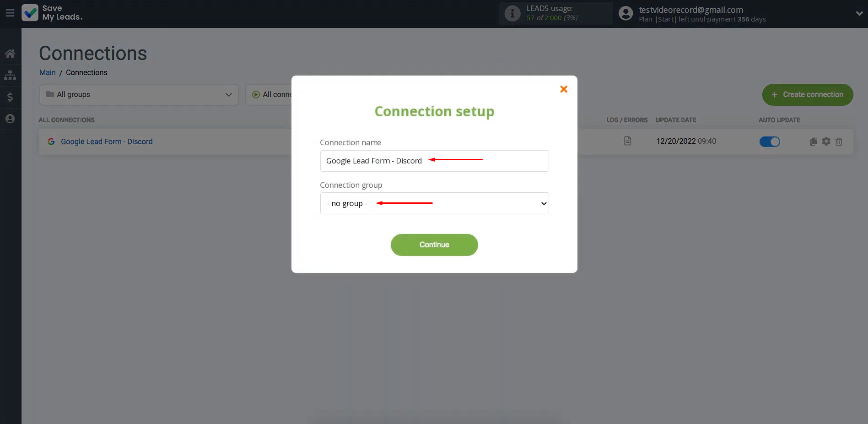Screen dimensions: 868x424
Task: Click the AUTO UPDATE column header
Action: click(x=779, y=120)
